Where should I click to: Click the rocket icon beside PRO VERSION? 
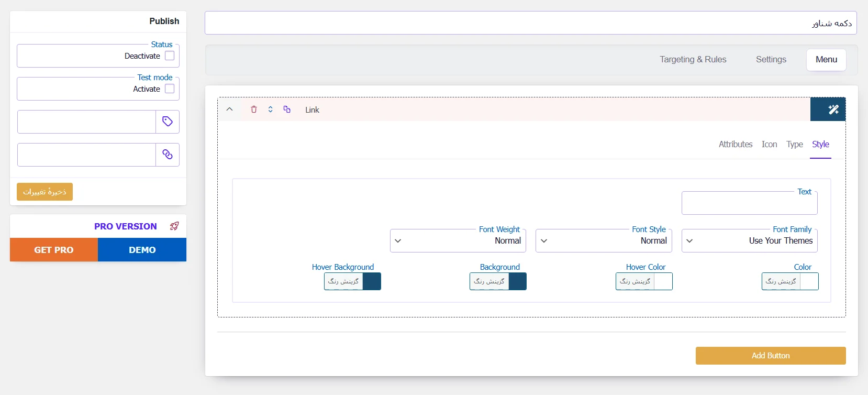point(174,226)
